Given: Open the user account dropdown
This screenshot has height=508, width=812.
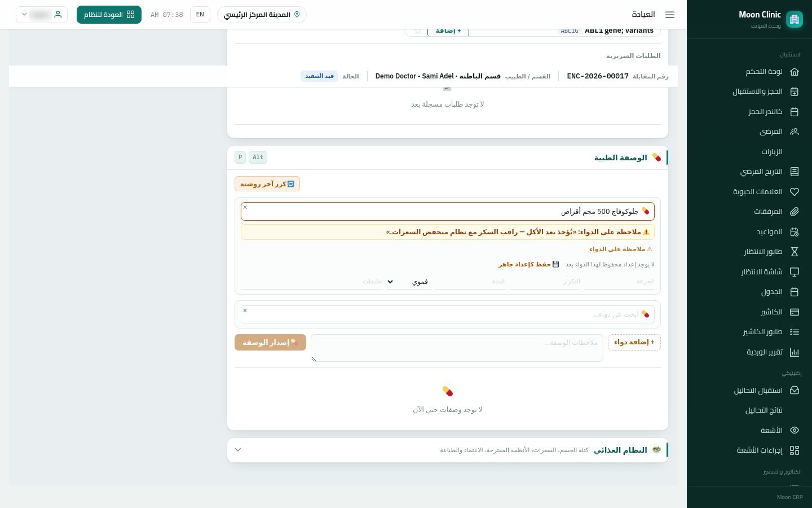Looking at the screenshot, I should (42, 15).
